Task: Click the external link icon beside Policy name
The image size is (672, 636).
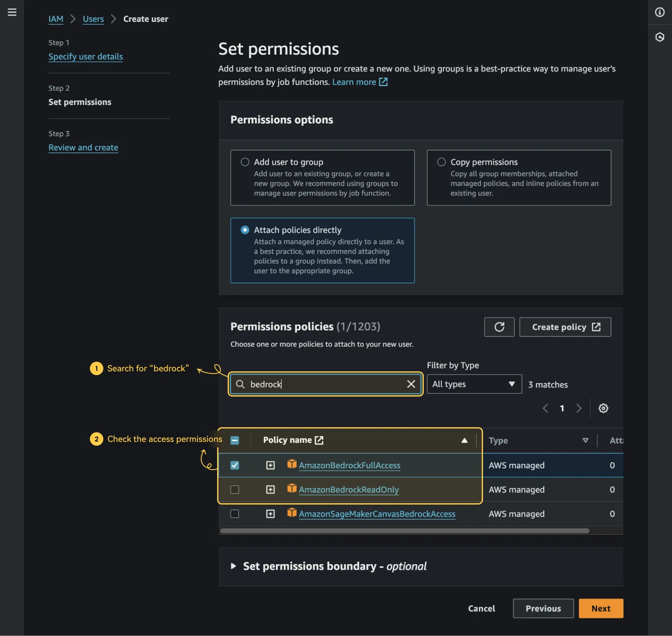Action: tap(319, 440)
